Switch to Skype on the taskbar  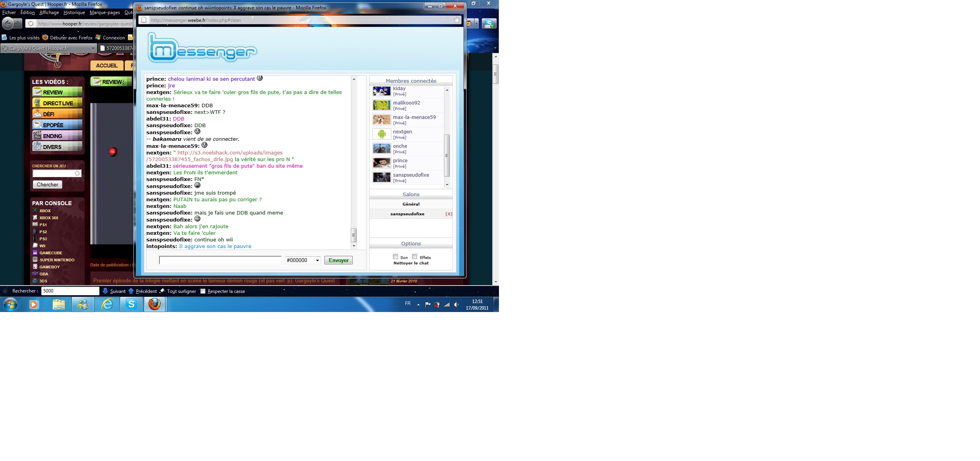click(131, 304)
